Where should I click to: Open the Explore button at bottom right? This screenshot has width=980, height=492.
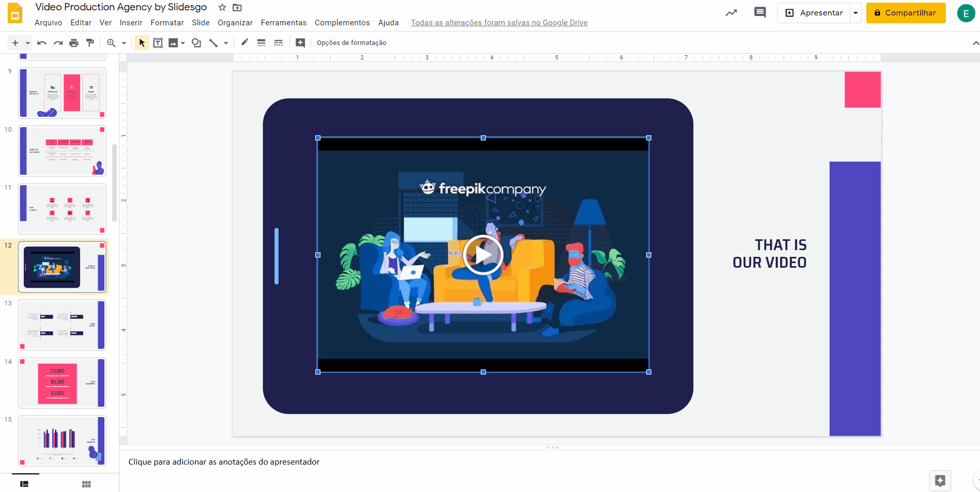(940, 481)
